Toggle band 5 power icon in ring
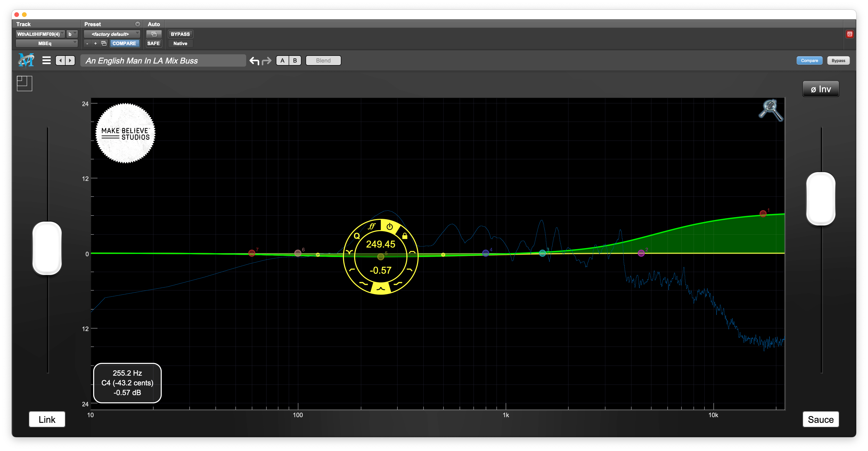The image size is (868, 451). click(x=389, y=227)
